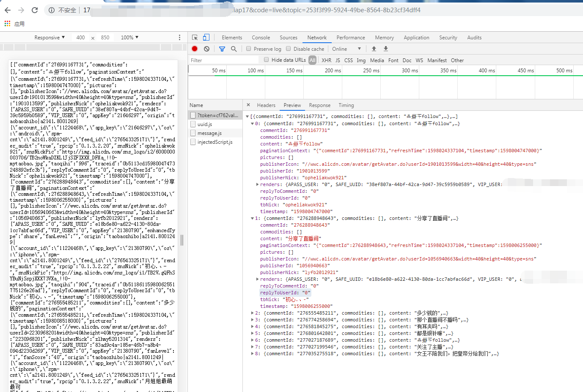
Task: Export HAR file download arrow
Action: (x=386, y=49)
